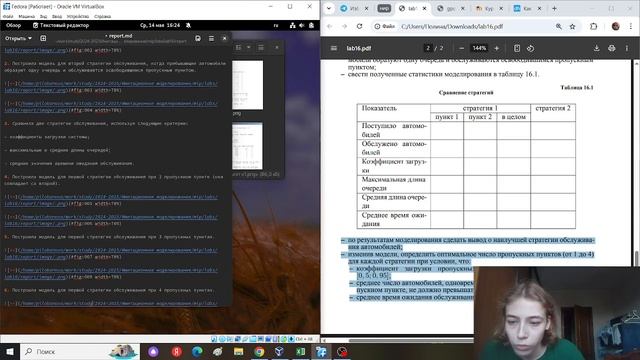Open File Explorer from taskbar
Image resolution: width=640 pixels, height=360 pixels.
point(239,351)
